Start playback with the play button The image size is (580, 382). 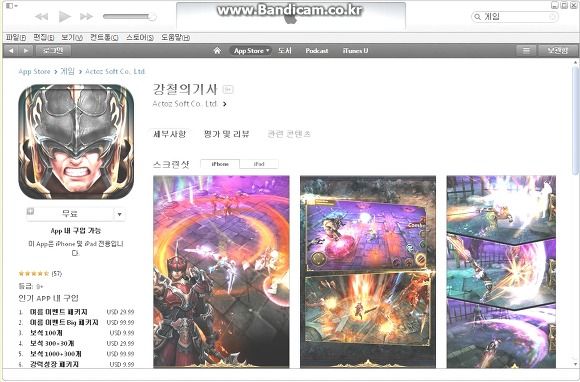click(x=65, y=16)
